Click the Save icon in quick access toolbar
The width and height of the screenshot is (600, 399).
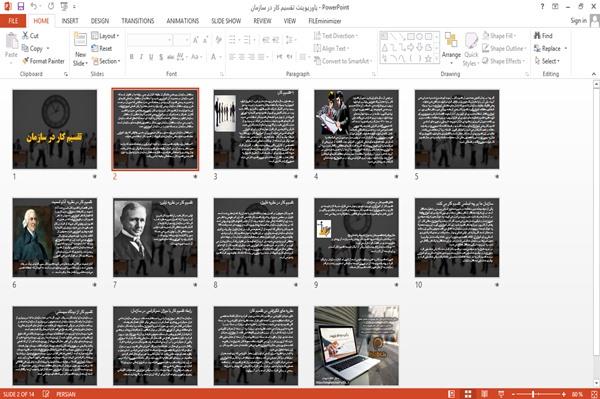[21, 7]
